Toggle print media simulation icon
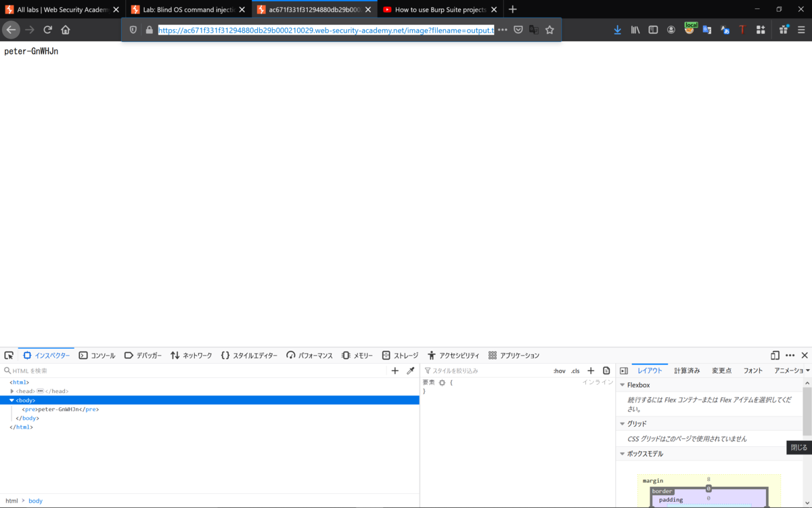 606,371
